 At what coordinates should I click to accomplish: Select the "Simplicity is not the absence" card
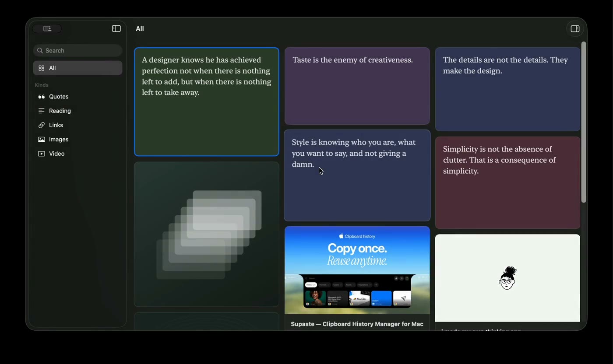coord(507,182)
